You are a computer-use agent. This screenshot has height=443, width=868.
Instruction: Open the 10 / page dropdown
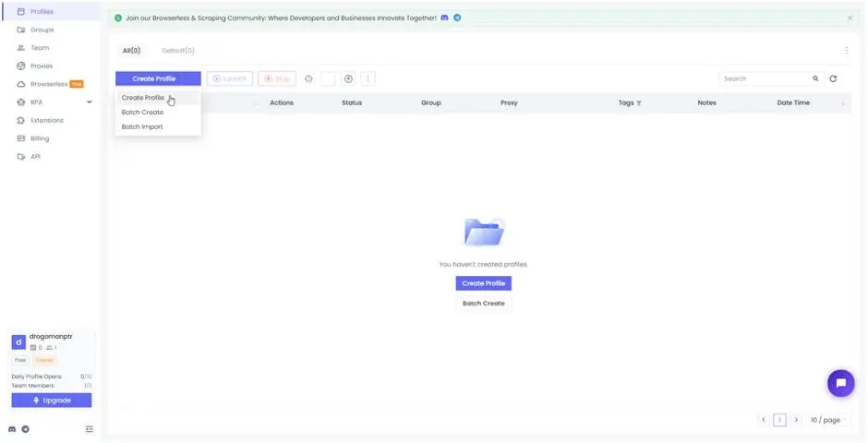(x=827, y=420)
